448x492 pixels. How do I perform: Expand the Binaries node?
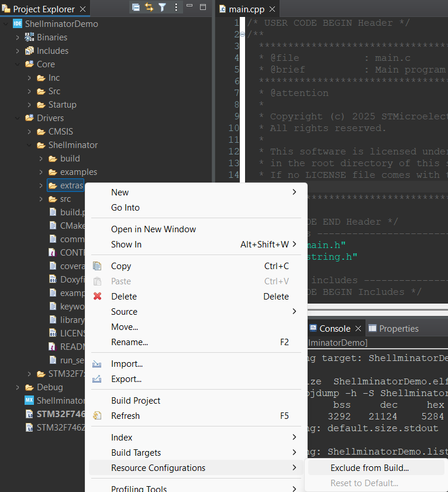[x=18, y=37]
